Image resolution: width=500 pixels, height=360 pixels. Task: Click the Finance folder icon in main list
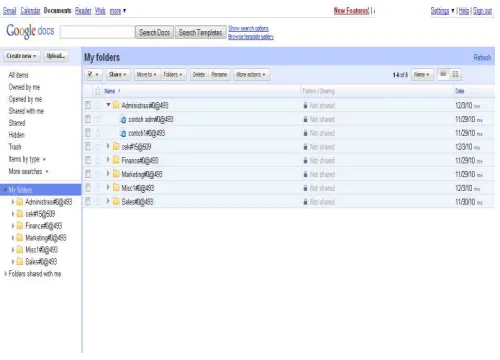(x=116, y=160)
